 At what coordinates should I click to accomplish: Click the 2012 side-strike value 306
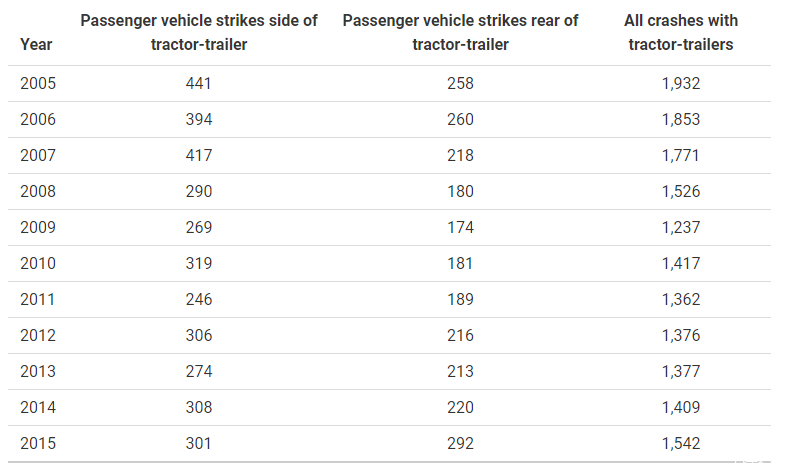pyautogui.click(x=198, y=336)
